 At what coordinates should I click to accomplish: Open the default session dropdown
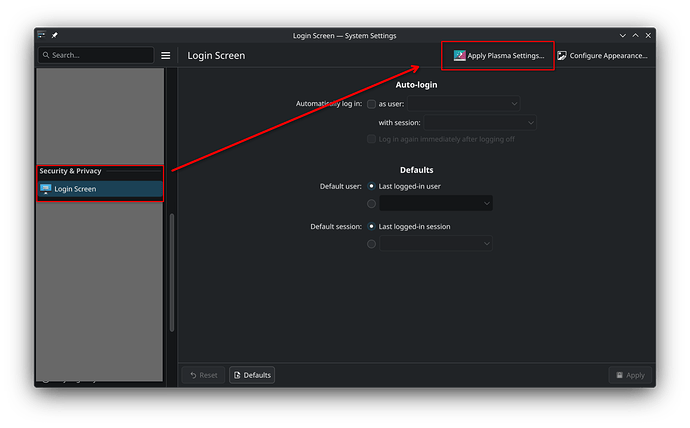pyautogui.click(x=436, y=243)
